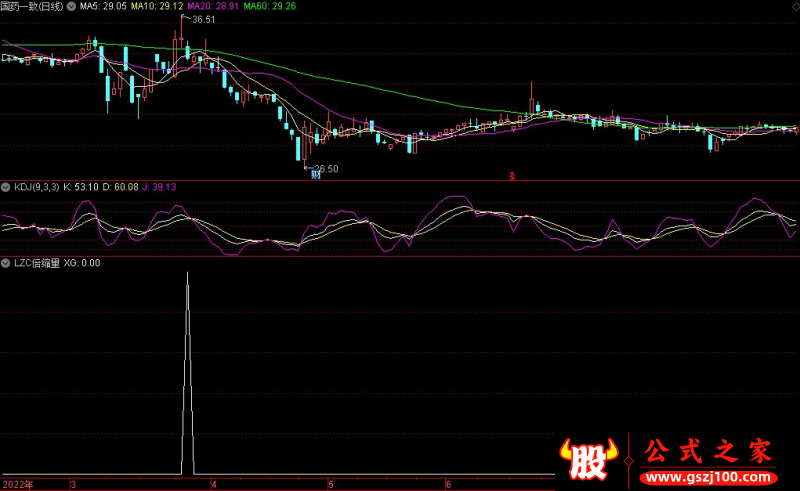The image size is (800, 491).
Task: Click the small icon at left of candlesticks
Action: point(5,59)
